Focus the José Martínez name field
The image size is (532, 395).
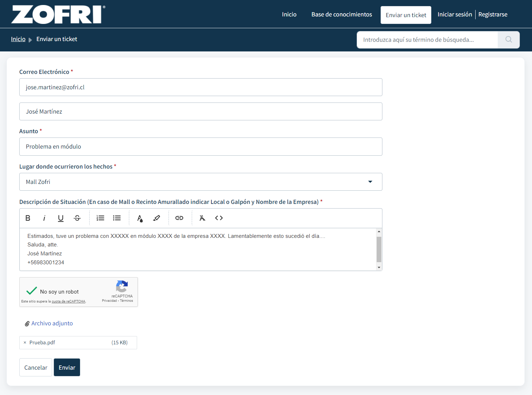[201, 111]
